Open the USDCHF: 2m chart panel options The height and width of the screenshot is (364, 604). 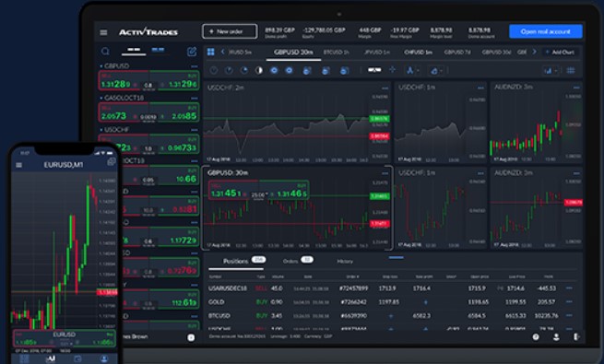[385, 88]
